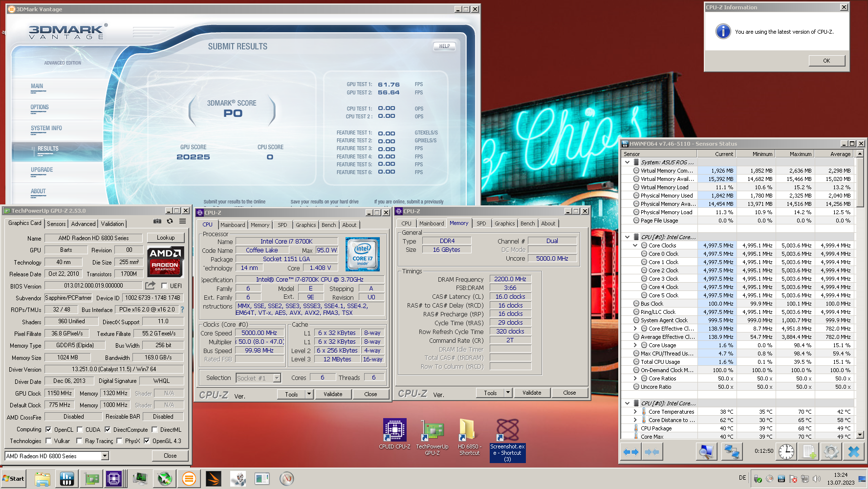Image resolution: width=868 pixels, height=489 pixels.
Task: Open TechPowerUp GPU-Z desktop shortcut
Action: pos(433,438)
